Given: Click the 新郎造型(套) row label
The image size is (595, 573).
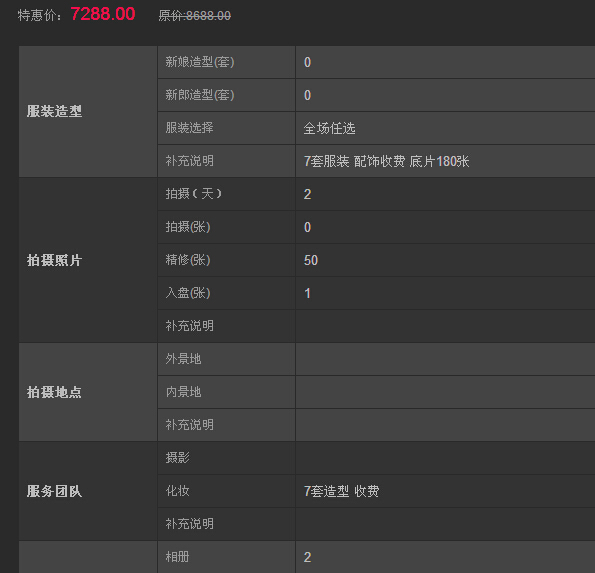Looking at the screenshot, I should click(200, 95).
